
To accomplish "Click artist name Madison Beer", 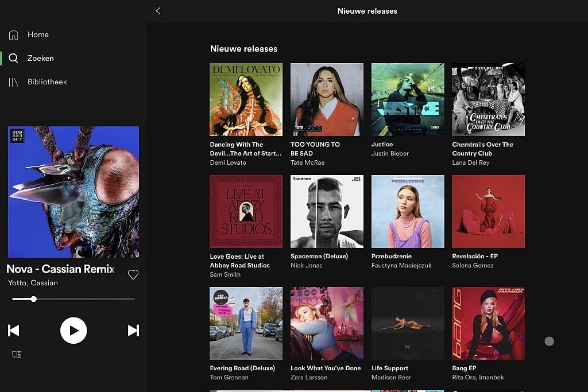I will pyautogui.click(x=391, y=378).
